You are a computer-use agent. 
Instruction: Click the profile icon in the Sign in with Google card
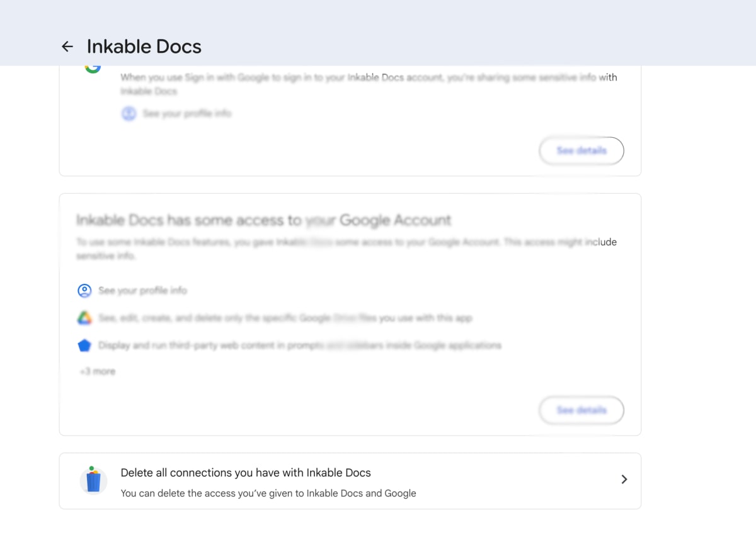tap(129, 114)
